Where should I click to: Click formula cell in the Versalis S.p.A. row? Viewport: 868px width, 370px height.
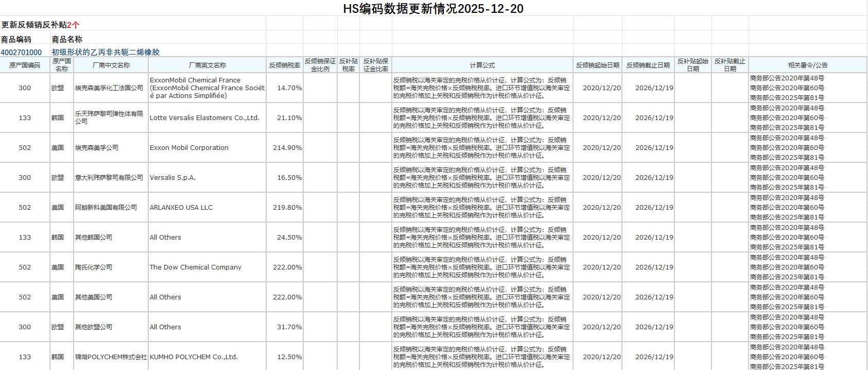pos(482,178)
